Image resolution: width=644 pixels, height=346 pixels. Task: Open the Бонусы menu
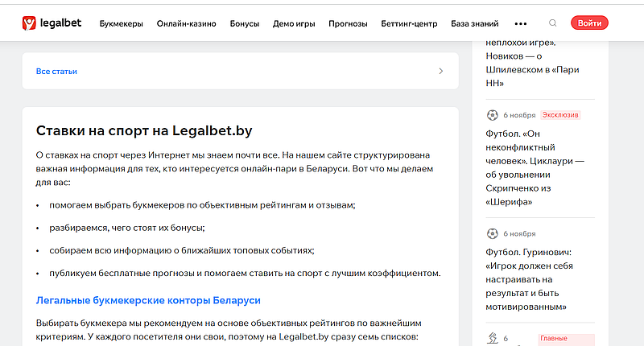tap(245, 24)
